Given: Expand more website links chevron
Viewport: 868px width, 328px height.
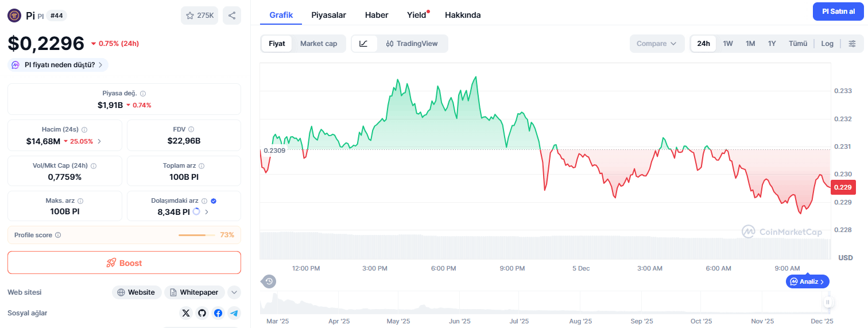Looking at the screenshot, I should tap(234, 292).
